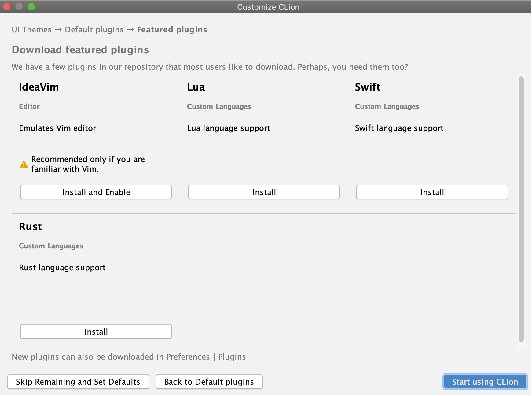Click 'Custom Languages' label under Swift
This screenshot has height=396, width=532.
387,106
